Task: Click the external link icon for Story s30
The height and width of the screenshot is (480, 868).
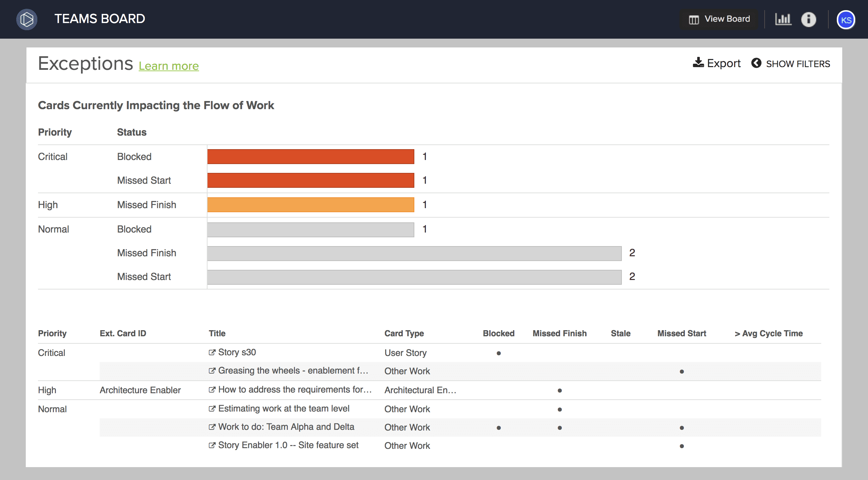Action: [212, 353]
